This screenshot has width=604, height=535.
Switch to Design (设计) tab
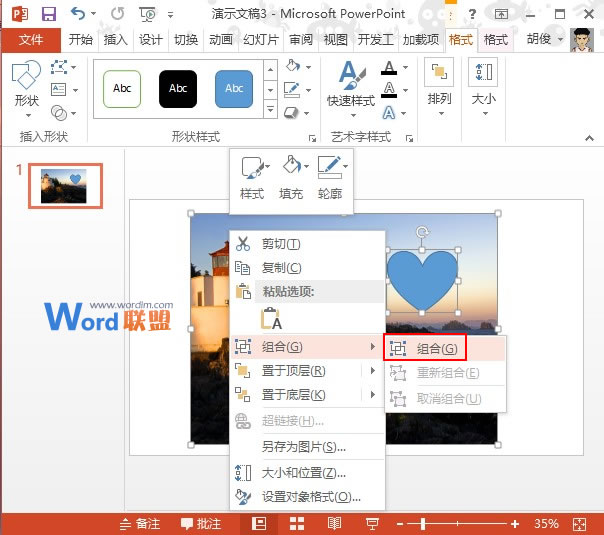pos(151,39)
